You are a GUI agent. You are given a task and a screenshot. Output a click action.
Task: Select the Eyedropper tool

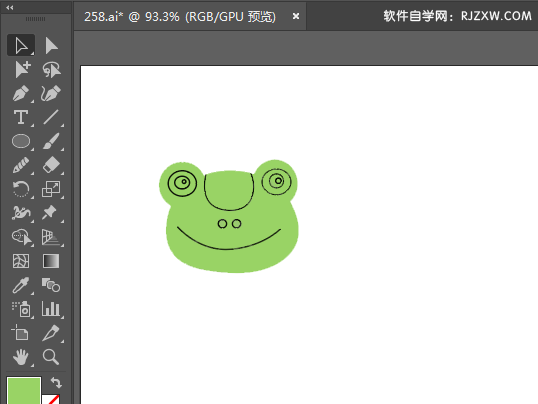coord(21,285)
